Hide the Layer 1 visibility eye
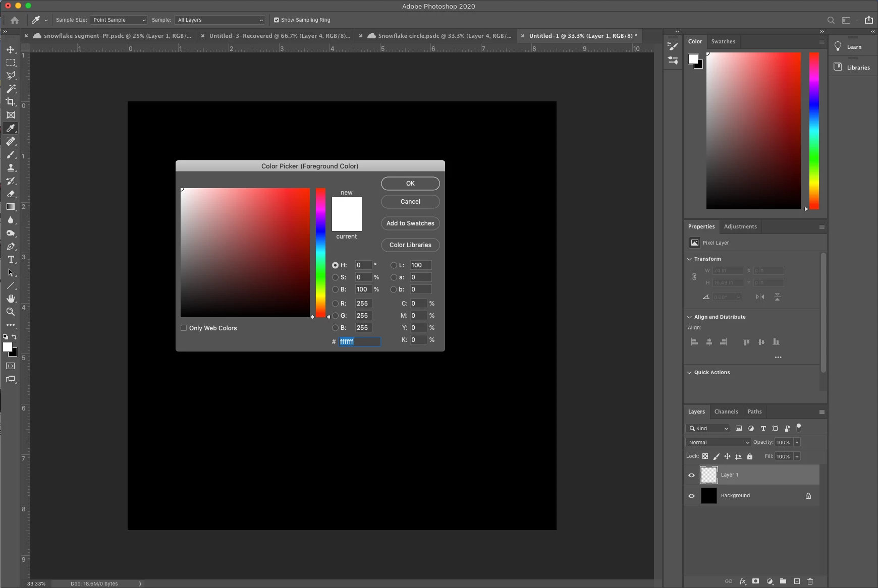878x588 pixels. (x=691, y=475)
